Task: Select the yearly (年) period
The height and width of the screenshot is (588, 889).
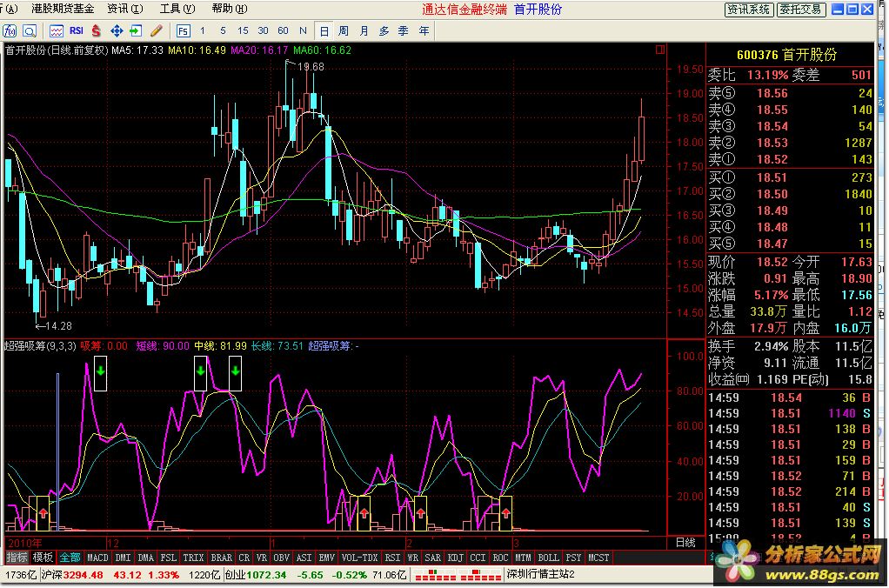Action: click(x=424, y=30)
